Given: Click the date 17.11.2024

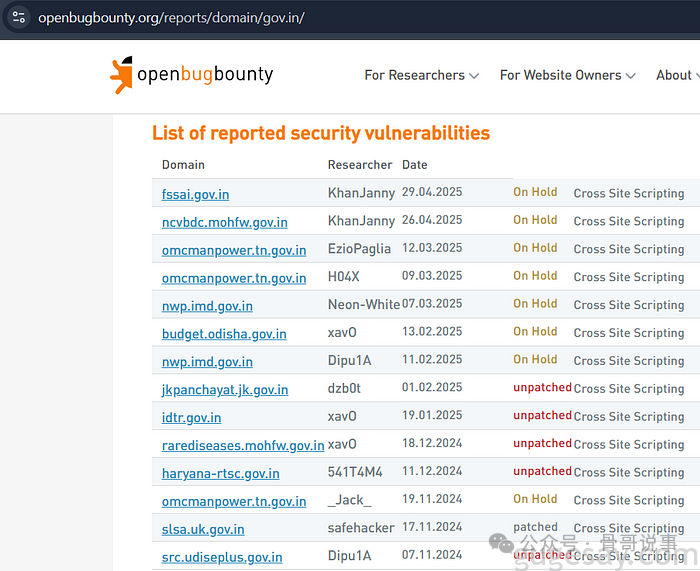Looking at the screenshot, I should (x=432, y=527).
